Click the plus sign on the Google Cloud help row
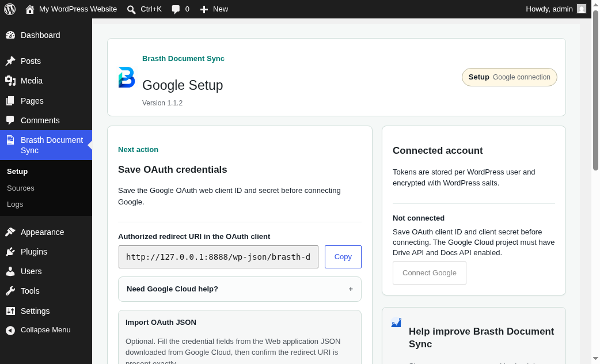 coord(351,289)
